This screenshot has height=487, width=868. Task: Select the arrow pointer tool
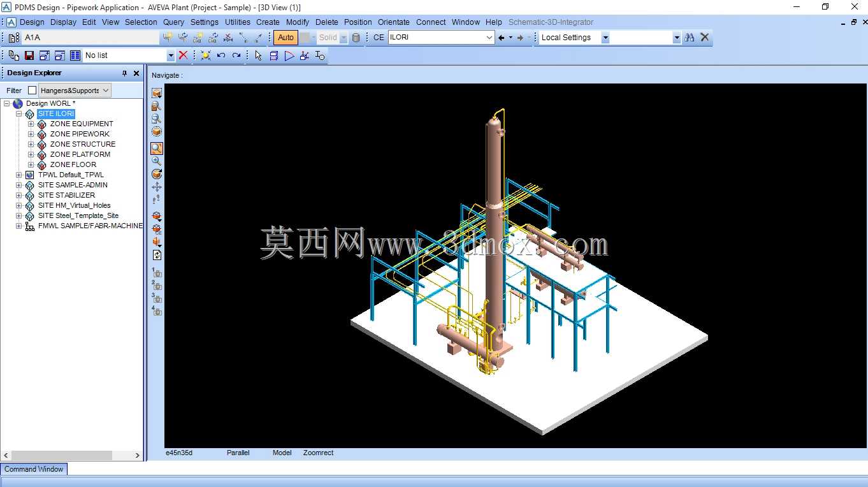(258, 55)
